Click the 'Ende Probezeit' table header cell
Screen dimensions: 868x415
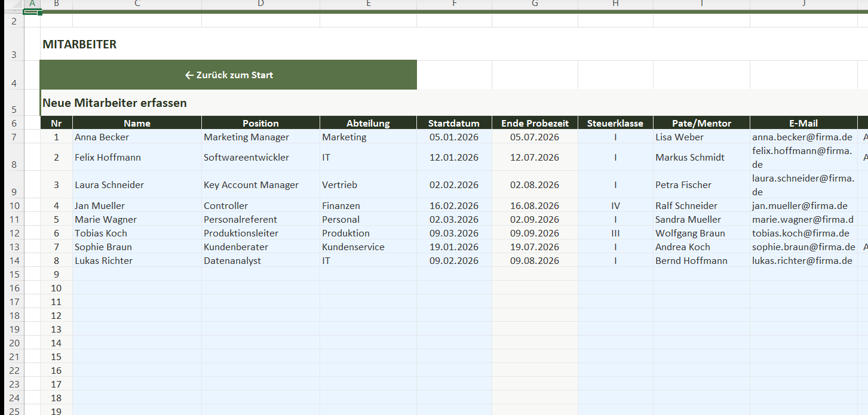(535, 124)
